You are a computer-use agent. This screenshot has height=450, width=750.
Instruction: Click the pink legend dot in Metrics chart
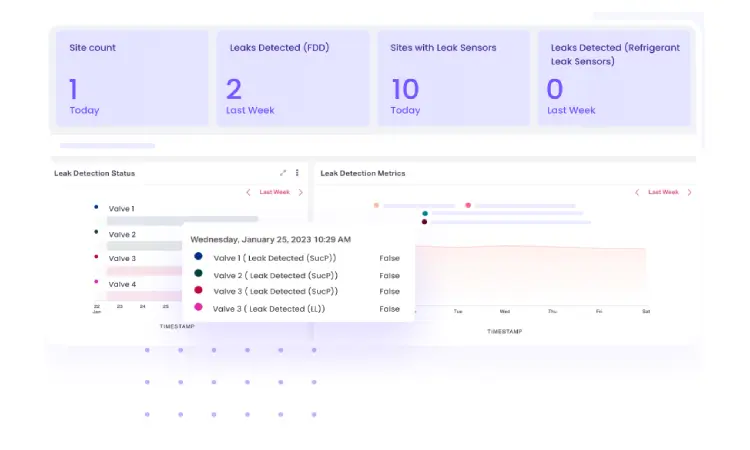[x=468, y=205]
